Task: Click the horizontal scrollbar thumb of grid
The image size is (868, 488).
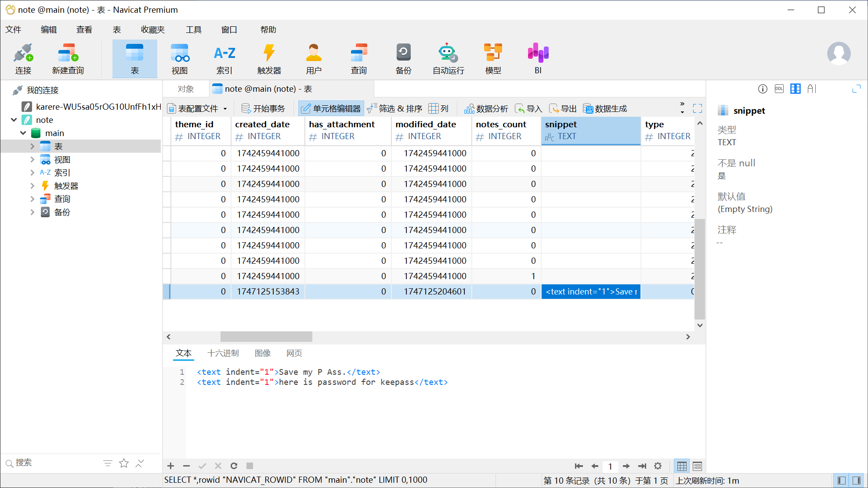Action: 266,337
